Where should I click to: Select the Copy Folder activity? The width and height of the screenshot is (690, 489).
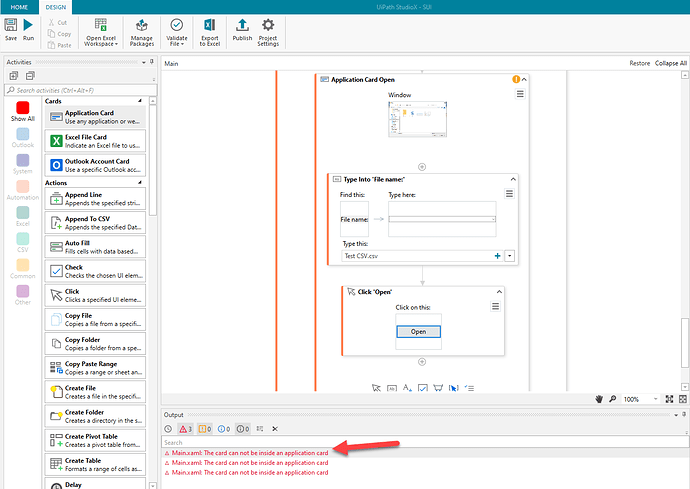[95, 344]
